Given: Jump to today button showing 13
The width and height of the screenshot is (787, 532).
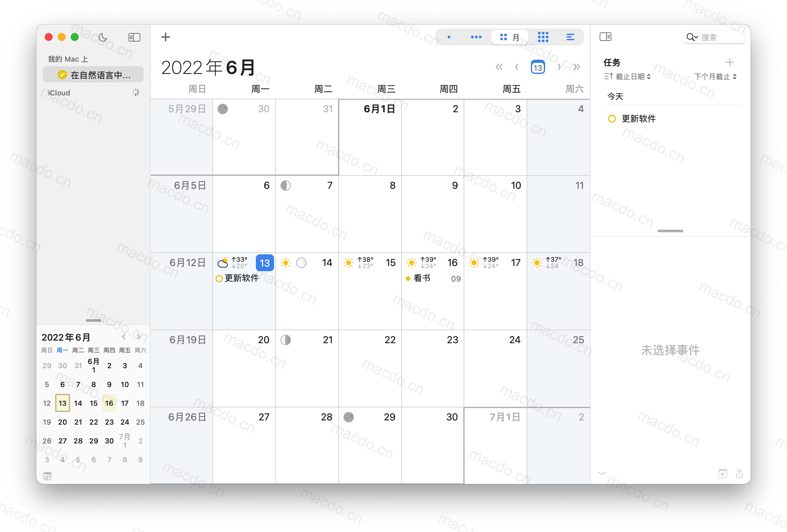Looking at the screenshot, I should pos(538,67).
